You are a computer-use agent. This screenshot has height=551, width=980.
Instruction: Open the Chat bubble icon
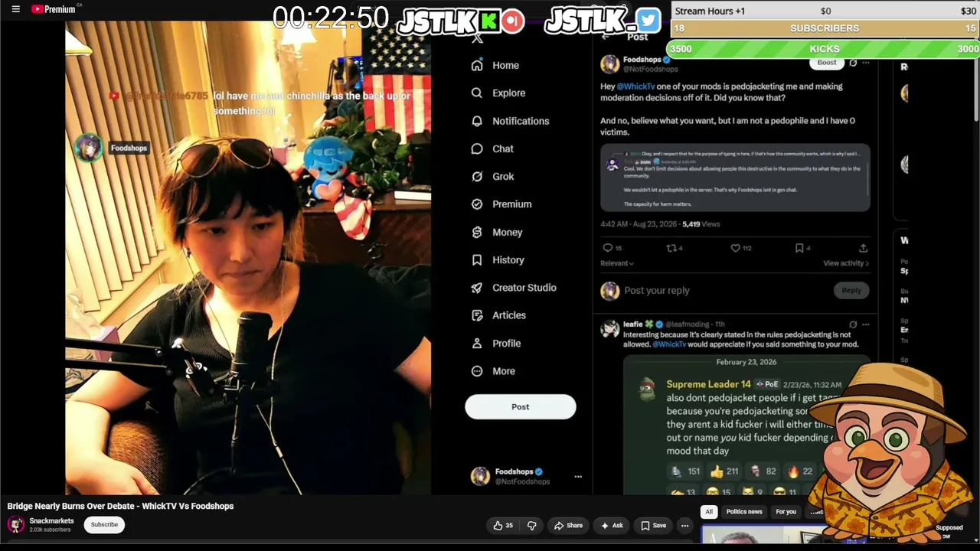tap(477, 148)
